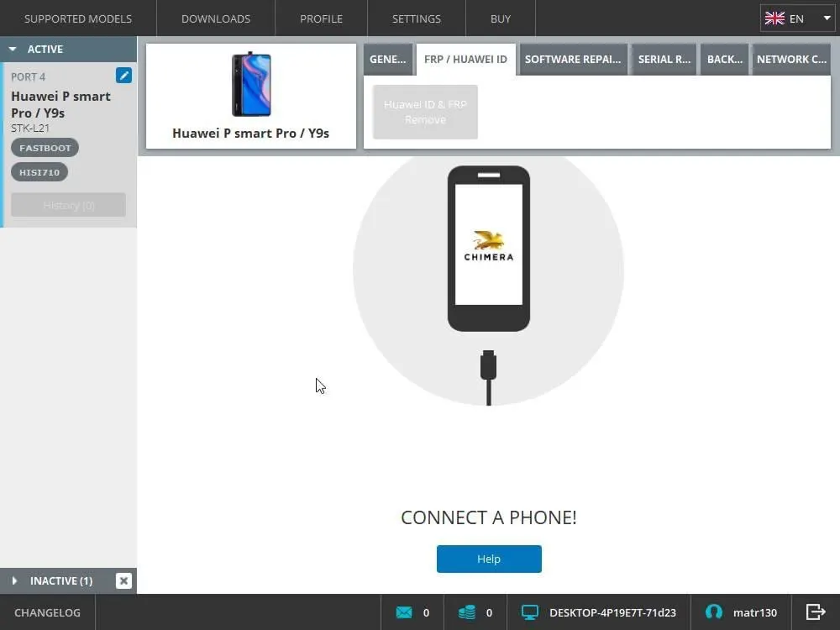Click the HISI710 badge
The height and width of the screenshot is (630, 840).
click(x=39, y=172)
